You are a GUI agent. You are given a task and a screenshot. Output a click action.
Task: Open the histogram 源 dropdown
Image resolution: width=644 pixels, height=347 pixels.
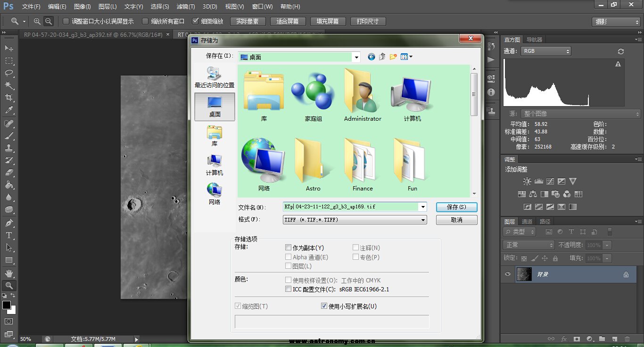581,114
